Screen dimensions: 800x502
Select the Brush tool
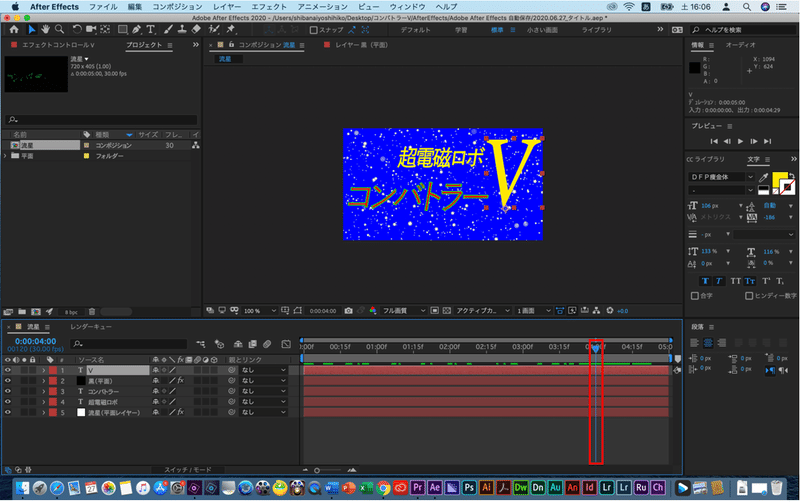tap(168, 30)
